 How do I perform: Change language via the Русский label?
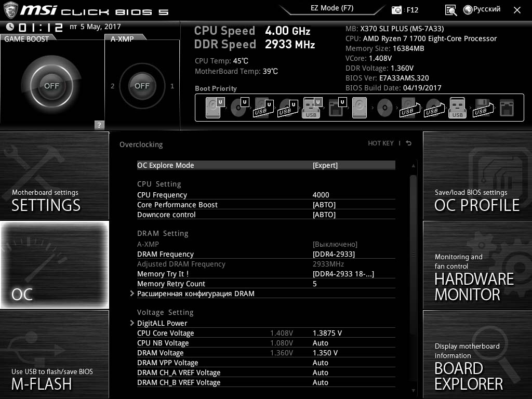486,9
